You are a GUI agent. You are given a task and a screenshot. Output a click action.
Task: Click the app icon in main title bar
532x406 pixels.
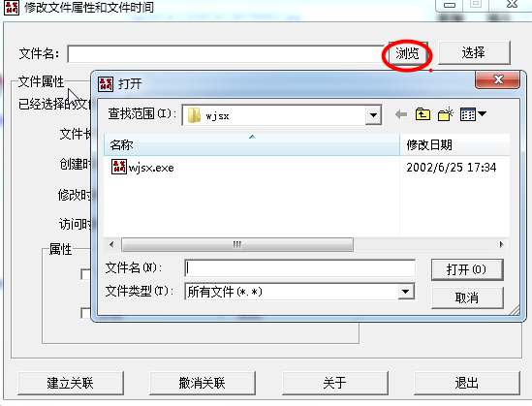click(12, 8)
